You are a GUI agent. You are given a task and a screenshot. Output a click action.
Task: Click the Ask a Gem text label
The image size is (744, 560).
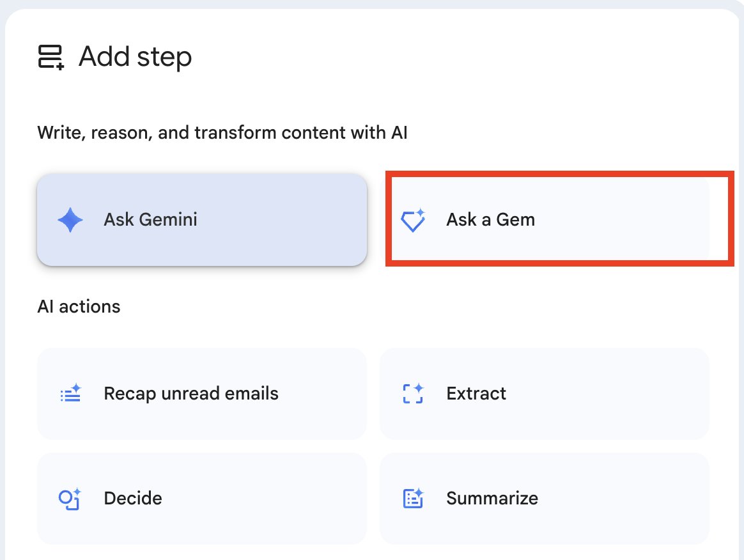491,220
